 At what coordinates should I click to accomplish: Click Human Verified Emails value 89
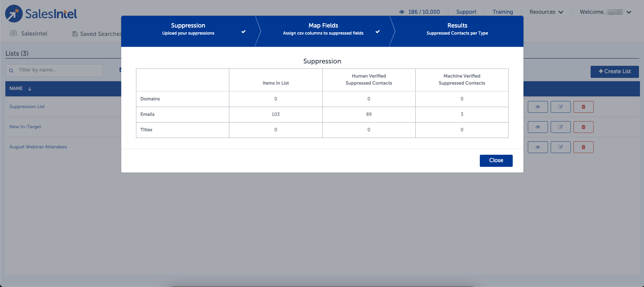tap(369, 114)
